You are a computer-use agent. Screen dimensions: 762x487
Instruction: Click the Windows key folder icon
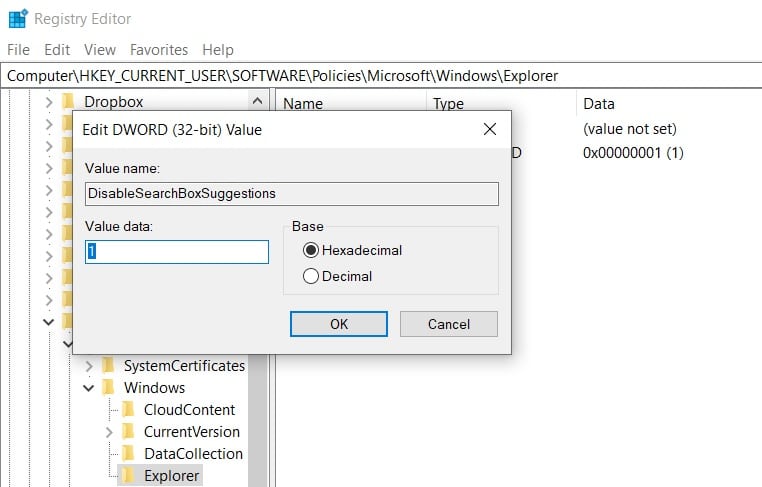[109, 388]
